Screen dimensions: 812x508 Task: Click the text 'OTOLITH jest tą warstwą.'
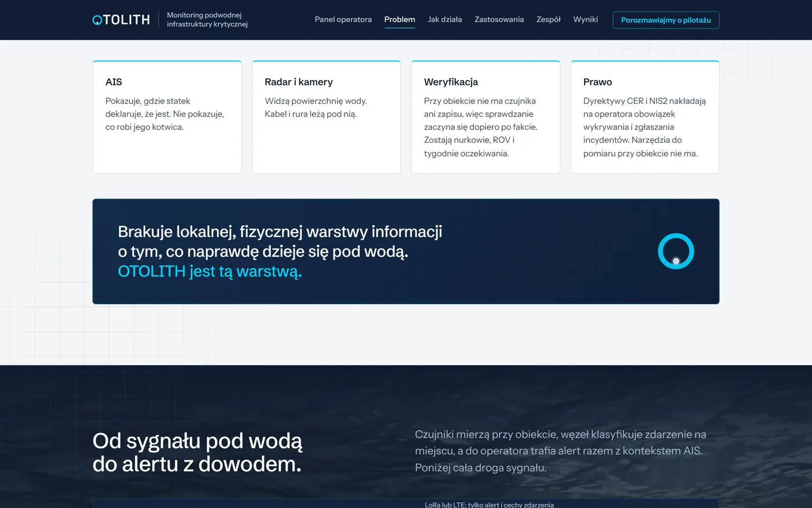tap(210, 271)
